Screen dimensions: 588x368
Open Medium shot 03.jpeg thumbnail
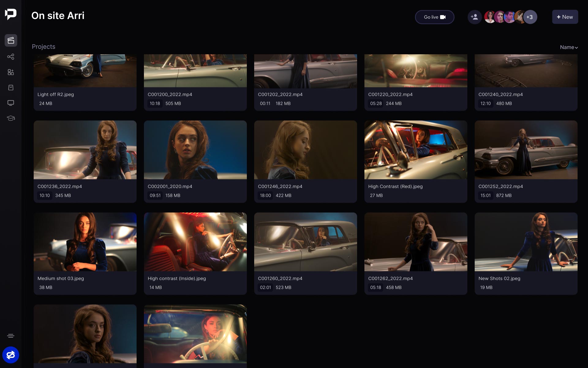85,242
